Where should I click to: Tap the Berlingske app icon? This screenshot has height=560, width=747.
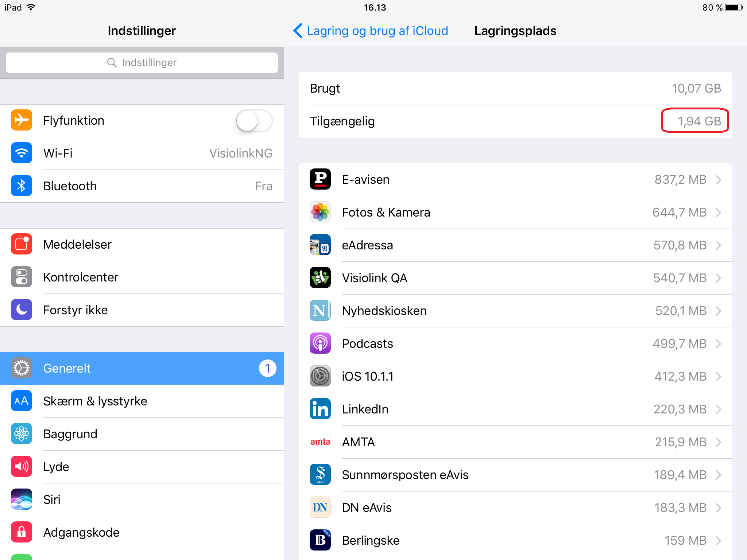click(320, 540)
